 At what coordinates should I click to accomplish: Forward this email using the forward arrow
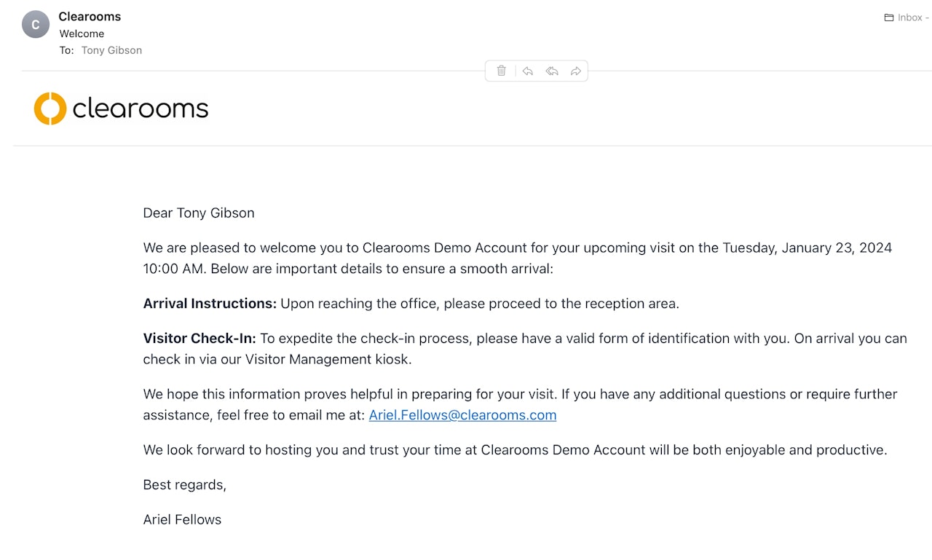[x=576, y=71]
